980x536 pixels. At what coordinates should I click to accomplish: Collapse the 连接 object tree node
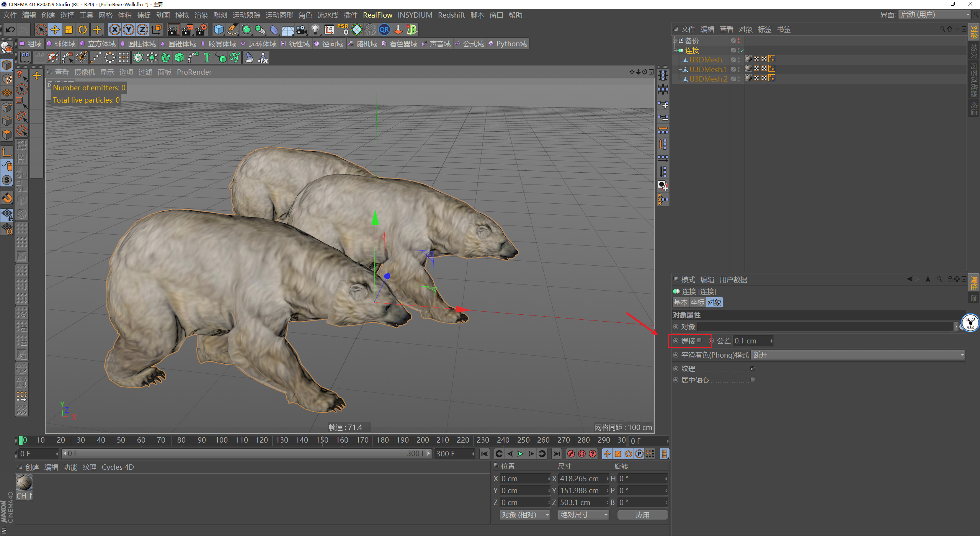(x=675, y=50)
